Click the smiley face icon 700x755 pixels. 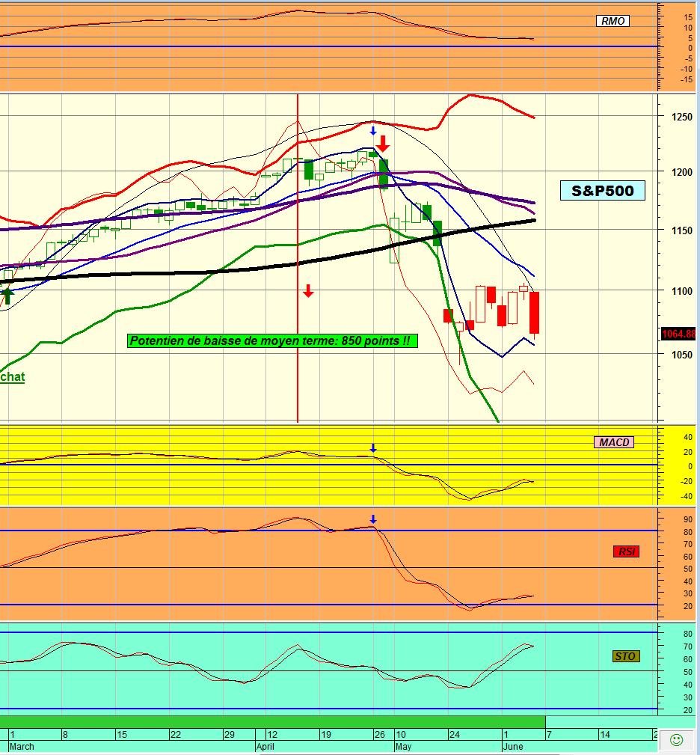pyautogui.click(x=676, y=739)
